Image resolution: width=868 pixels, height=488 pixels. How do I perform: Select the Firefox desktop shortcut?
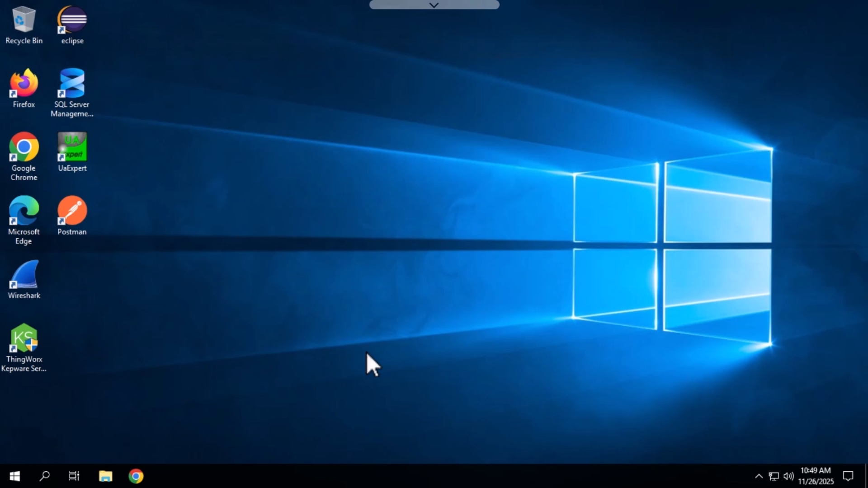pos(24,89)
